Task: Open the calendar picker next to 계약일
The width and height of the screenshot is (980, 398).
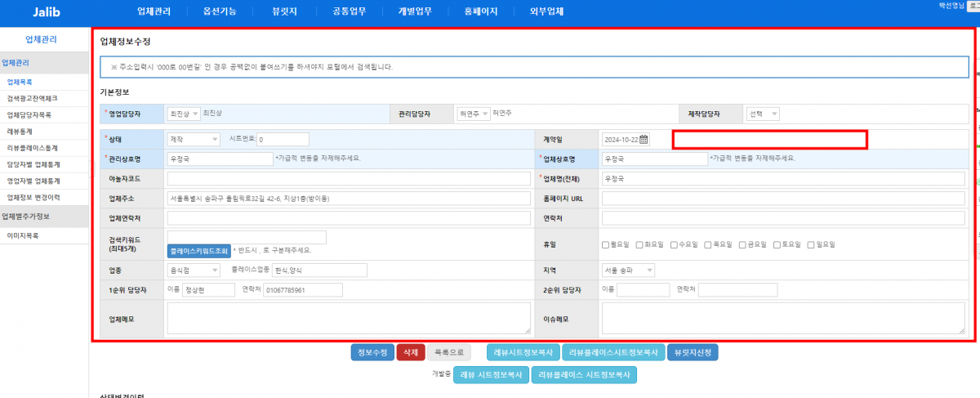Action: (644, 139)
